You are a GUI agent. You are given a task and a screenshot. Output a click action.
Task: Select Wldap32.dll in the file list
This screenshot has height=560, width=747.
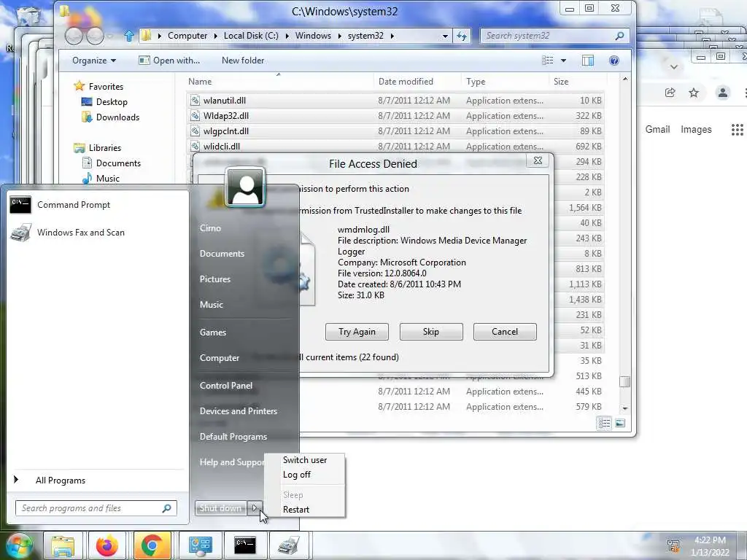395,116
